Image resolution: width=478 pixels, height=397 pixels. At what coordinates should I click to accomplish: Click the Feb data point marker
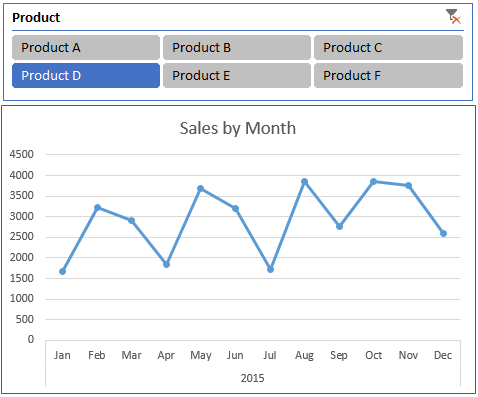coord(97,208)
